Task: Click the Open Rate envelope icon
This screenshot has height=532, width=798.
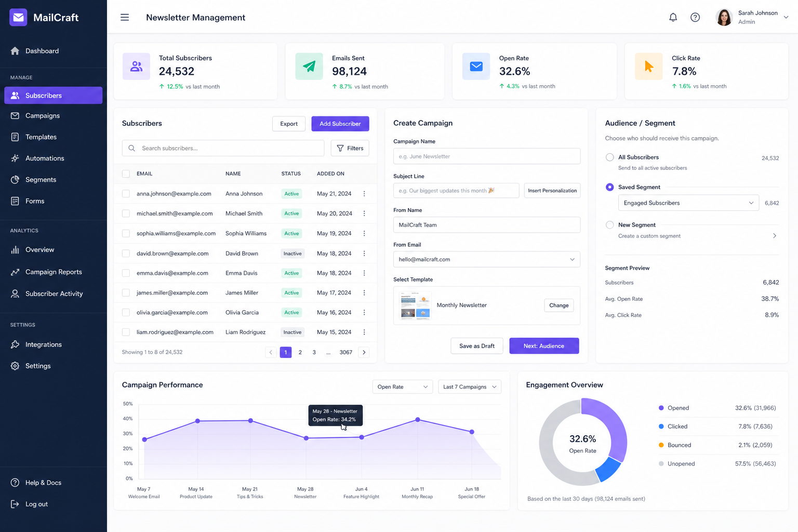Action: pos(476,66)
